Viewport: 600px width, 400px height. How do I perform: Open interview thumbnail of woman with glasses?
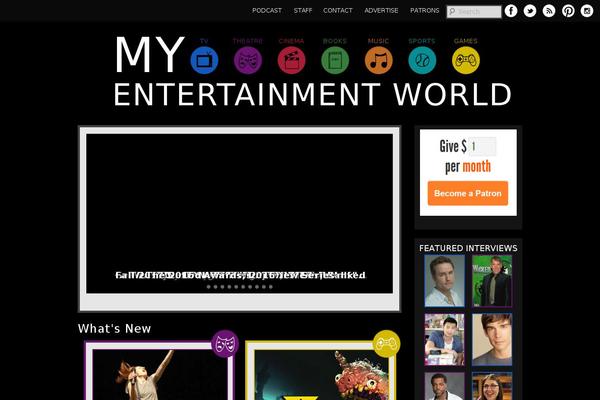tap(492, 386)
